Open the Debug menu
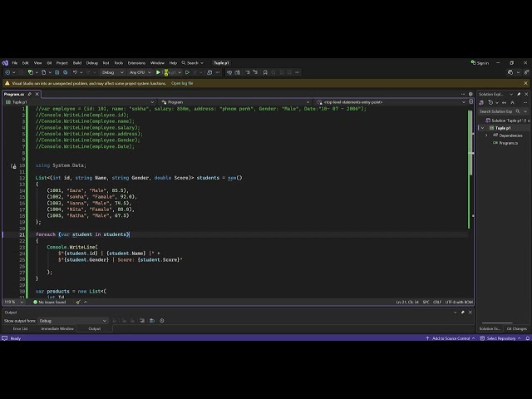Viewport: 532px width, 399px height. (92, 63)
